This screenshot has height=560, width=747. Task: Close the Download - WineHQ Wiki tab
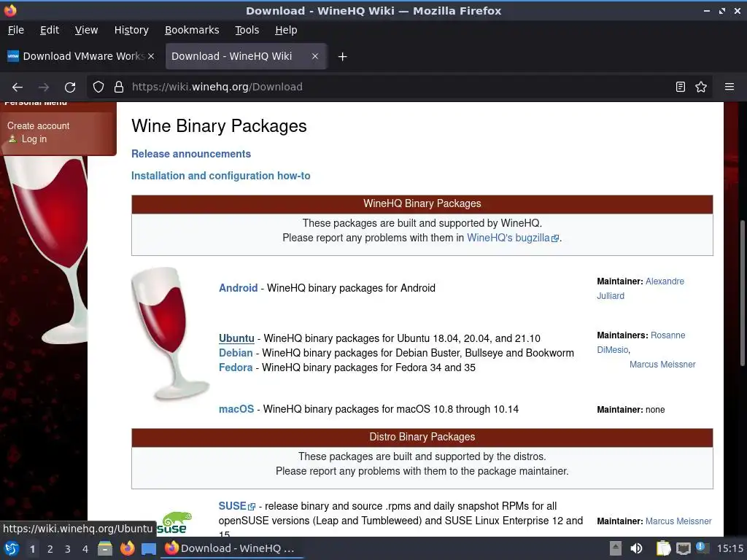(315, 56)
